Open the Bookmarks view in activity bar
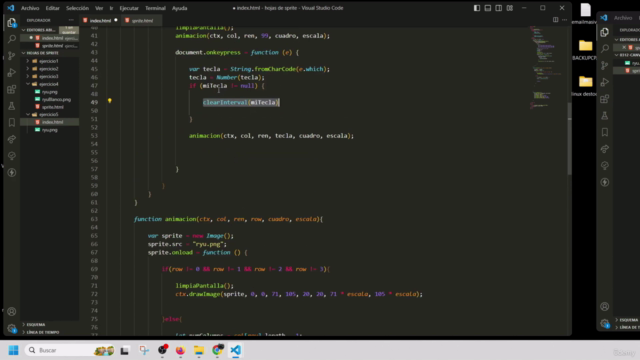The height and width of the screenshot is (360, 640). [x=11, y=122]
